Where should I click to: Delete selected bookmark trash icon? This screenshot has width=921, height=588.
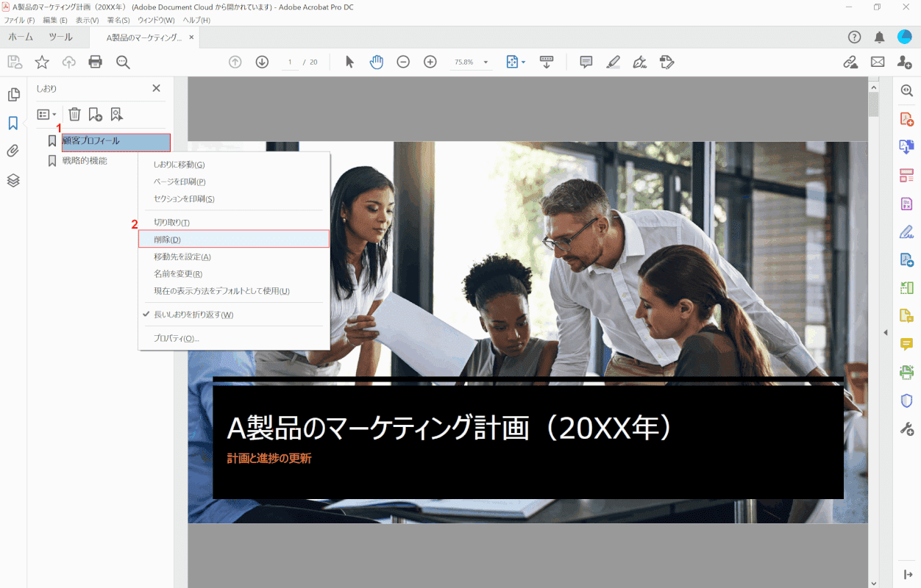(x=74, y=114)
